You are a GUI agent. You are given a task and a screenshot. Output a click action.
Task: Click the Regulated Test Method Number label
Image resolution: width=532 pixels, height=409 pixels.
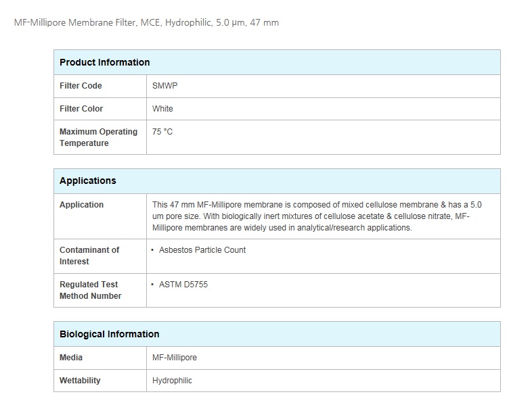pos(90,290)
